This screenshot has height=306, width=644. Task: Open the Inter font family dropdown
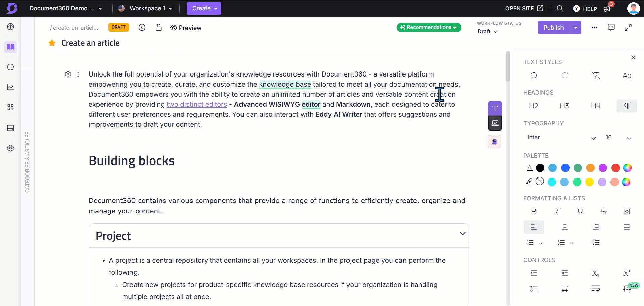pyautogui.click(x=561, y=138)
